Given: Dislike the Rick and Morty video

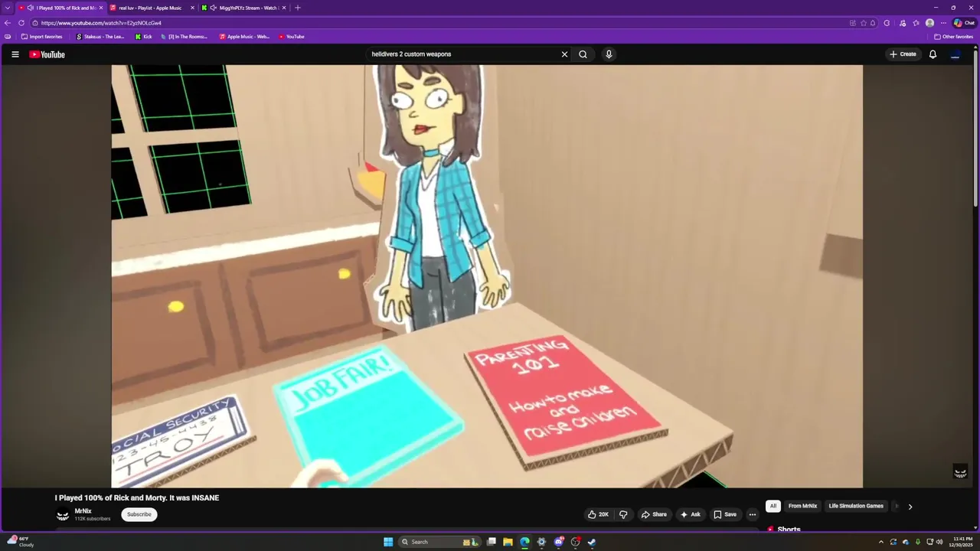Looking at the screenshot, I should coord(623,514).
